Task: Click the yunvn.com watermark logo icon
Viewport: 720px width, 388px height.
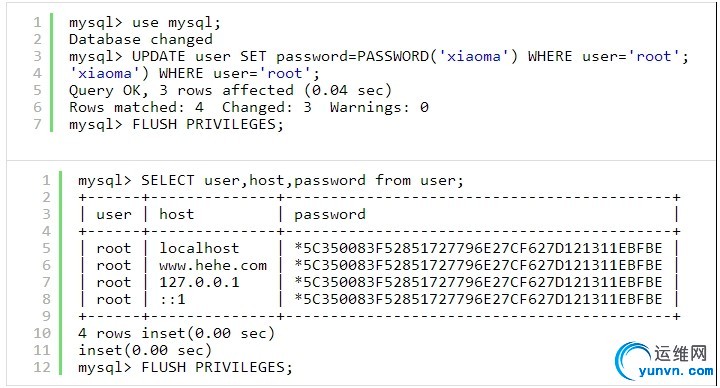Action: tap(633, 360)
